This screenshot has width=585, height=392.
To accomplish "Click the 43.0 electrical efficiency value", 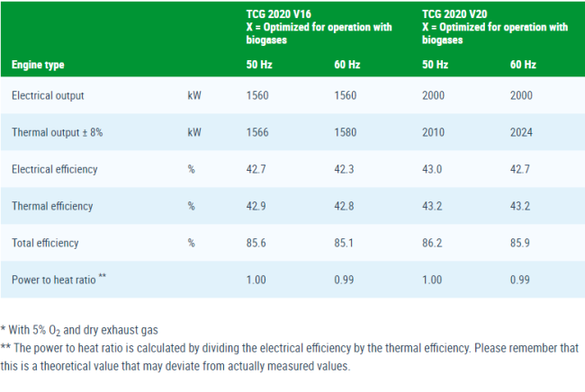I will pyautogui.click(x=432, y=169).
